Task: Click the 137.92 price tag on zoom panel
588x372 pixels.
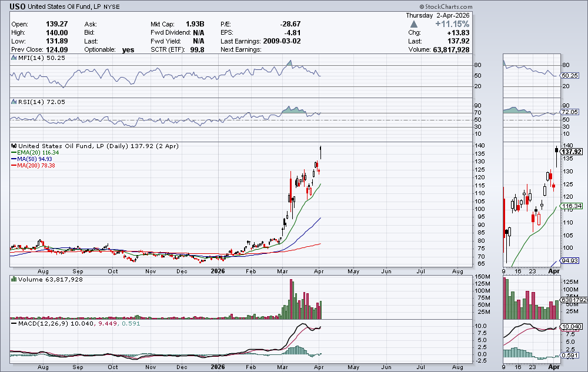Action: 572,152
